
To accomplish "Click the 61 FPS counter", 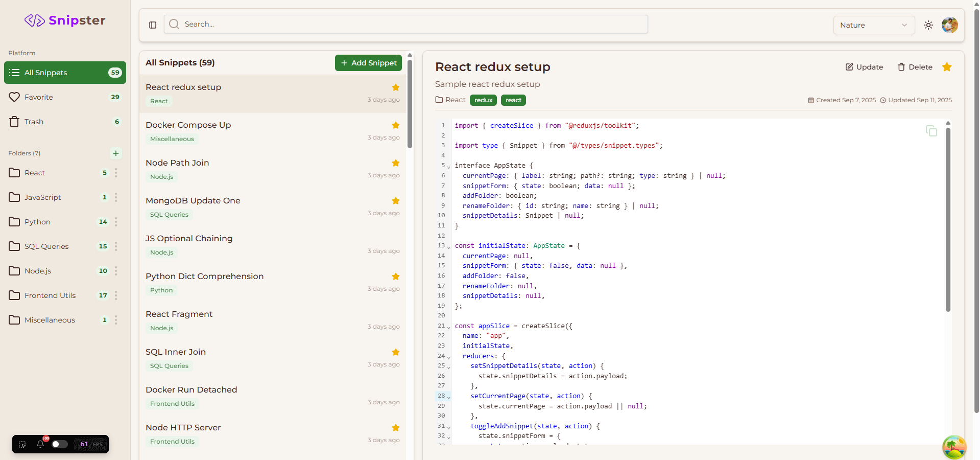I will (91, 444).
